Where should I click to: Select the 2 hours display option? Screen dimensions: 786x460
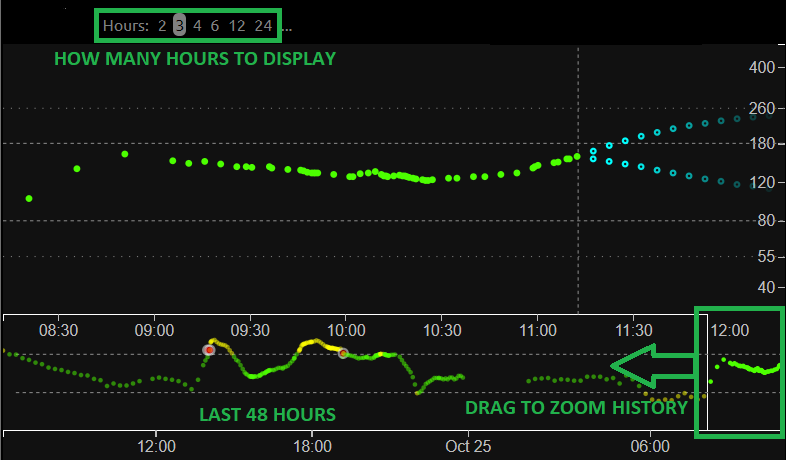pos(162,26)
